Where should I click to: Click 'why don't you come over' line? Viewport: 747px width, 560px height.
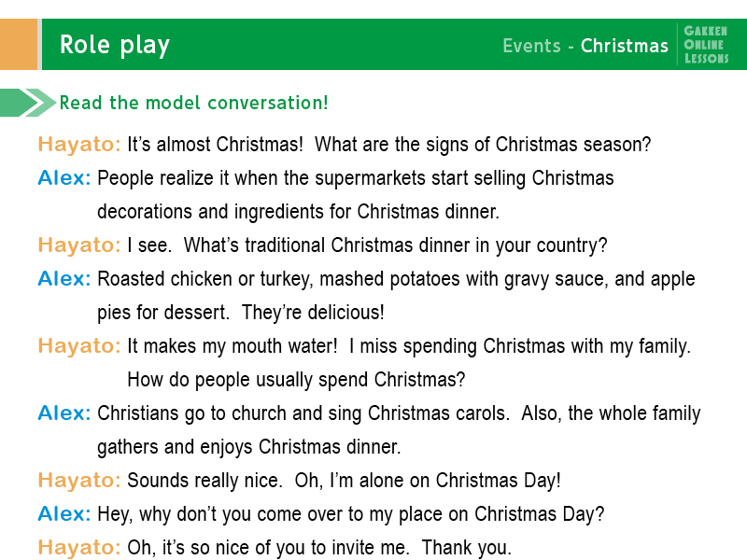point(351,514)
